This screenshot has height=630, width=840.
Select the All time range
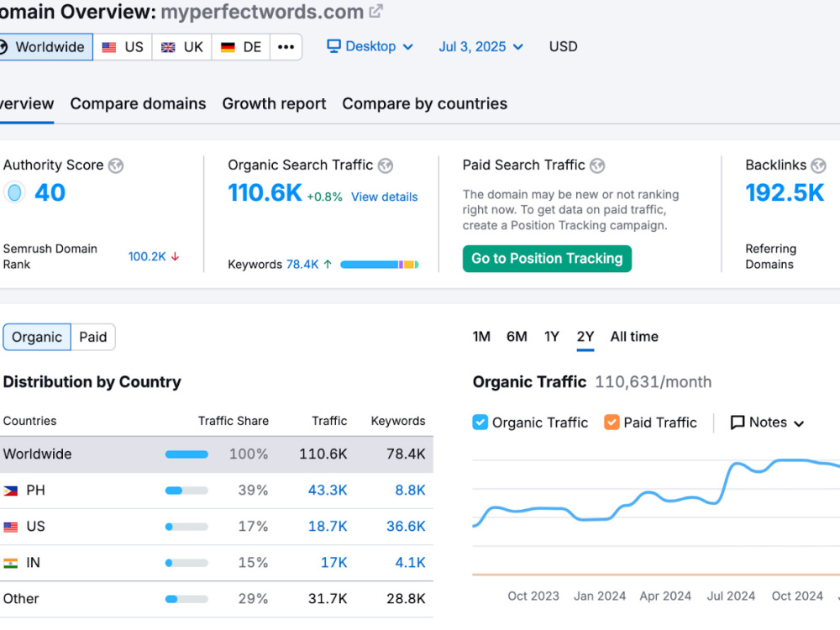(634, 337)
